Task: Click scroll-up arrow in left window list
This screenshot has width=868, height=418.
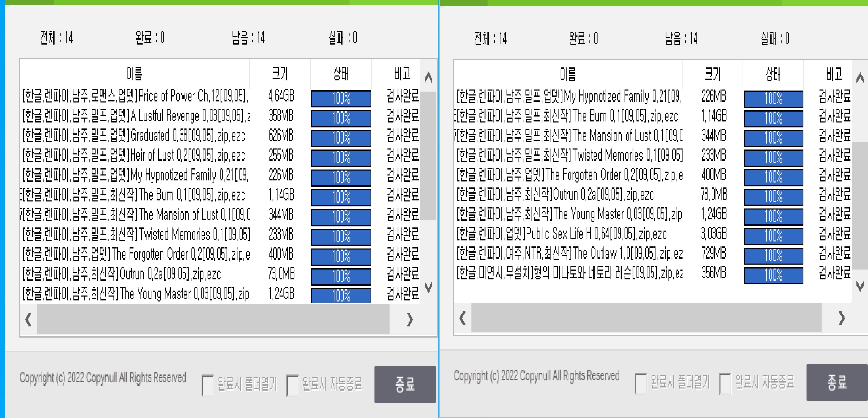Action: click(428, 78)
